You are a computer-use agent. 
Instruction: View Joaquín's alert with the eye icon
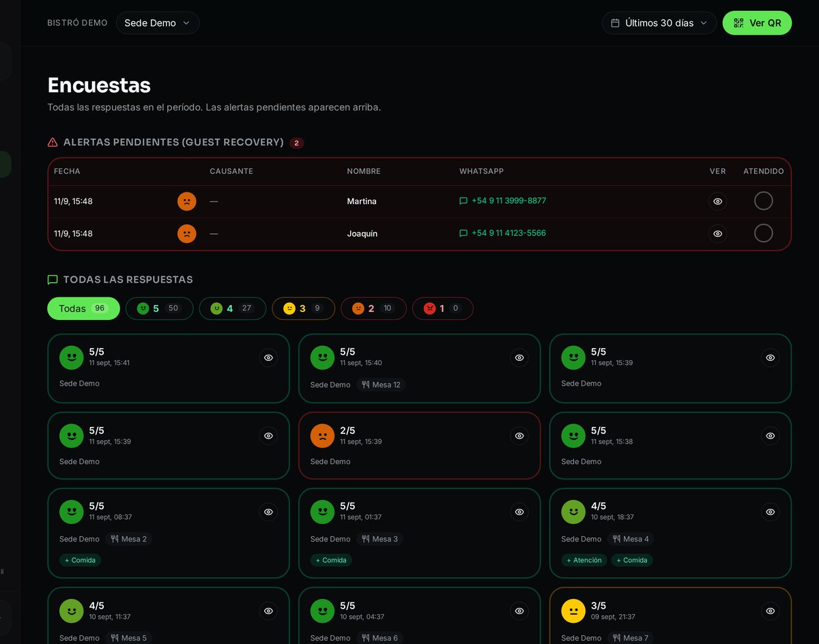click(717, 233)
